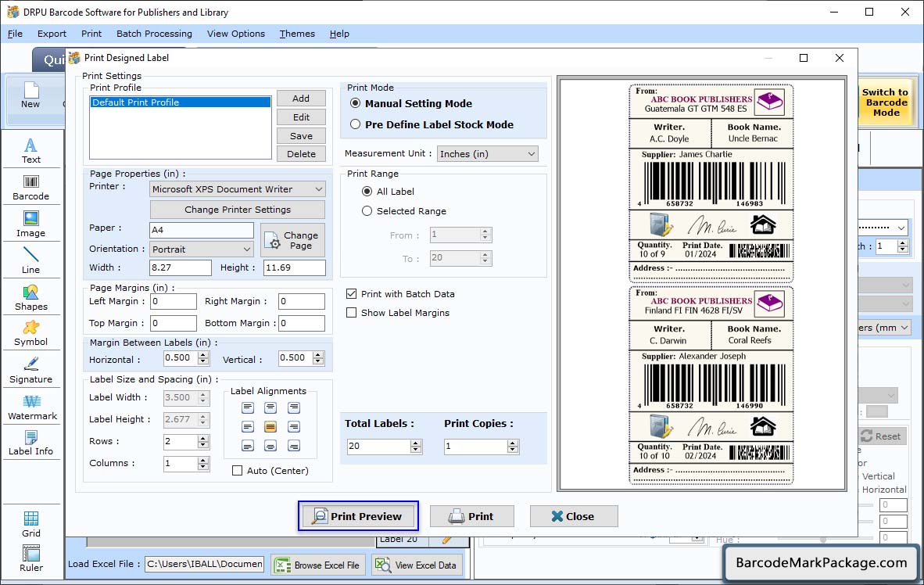Select bottom-center label alignment icon
Screen dimensions: 924x585
click(x=270, y=446)
